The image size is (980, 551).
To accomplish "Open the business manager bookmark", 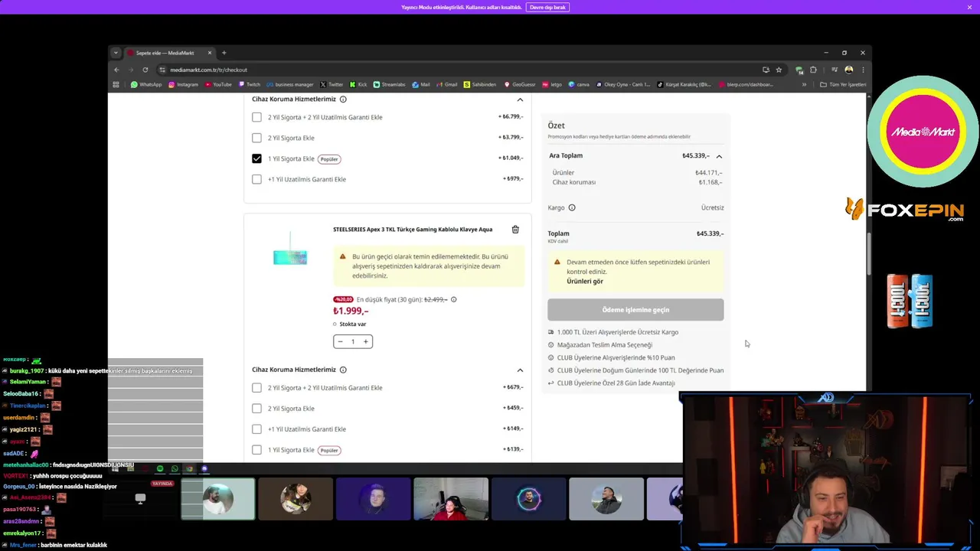I will pyautogui.click(x=290, y=85).
